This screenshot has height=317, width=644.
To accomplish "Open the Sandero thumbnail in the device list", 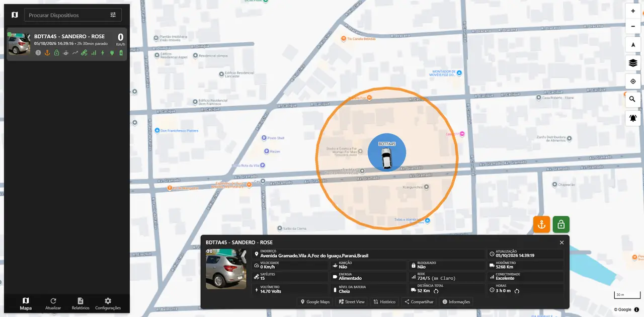I will coord(19,44).
